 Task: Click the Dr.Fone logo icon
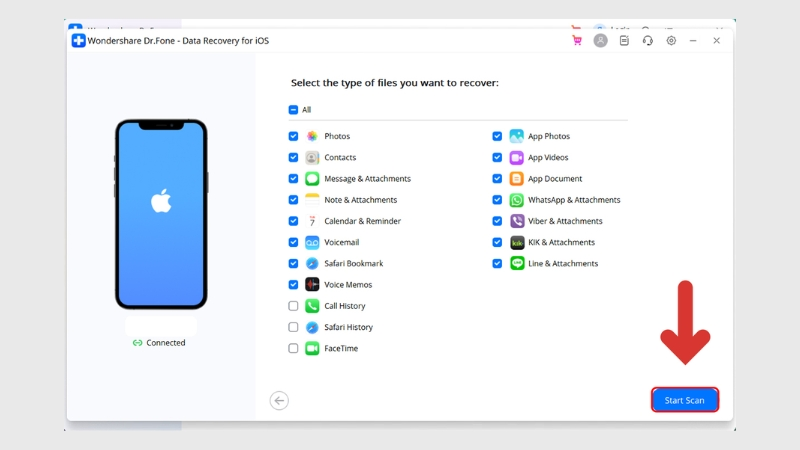coord(79,41)
